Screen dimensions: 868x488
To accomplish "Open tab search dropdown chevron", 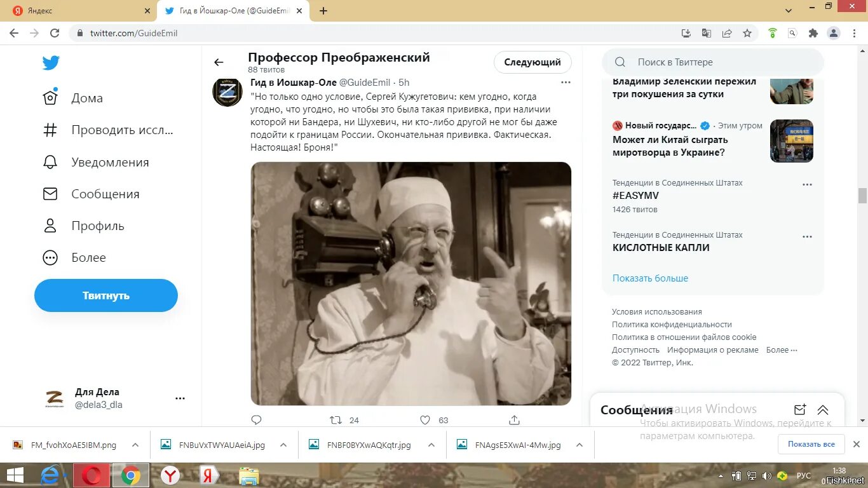I will 789,11.
